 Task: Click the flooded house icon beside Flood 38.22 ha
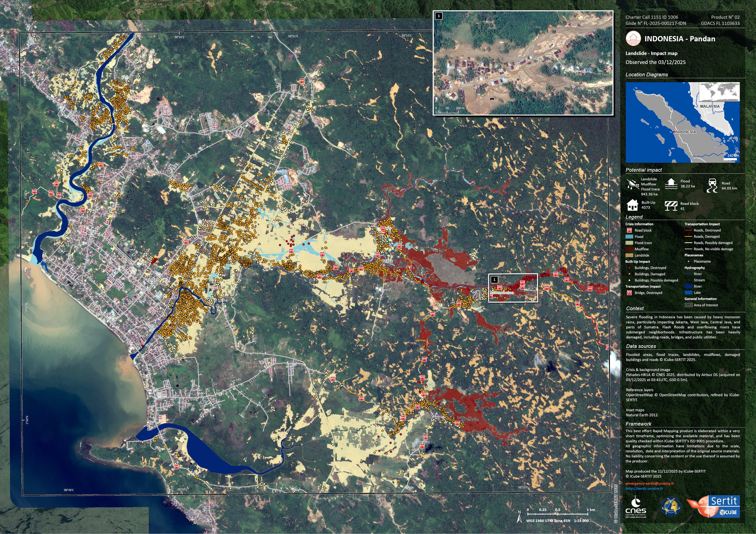click(671, 184)
